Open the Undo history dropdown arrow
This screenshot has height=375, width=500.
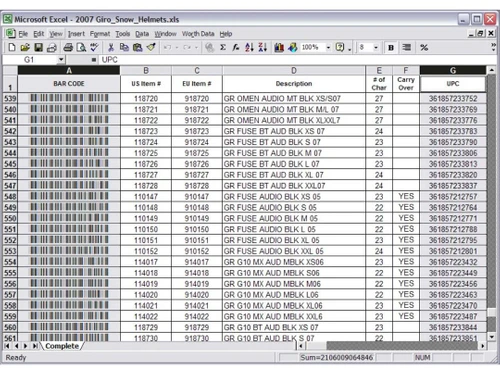[x=177, y=47]
